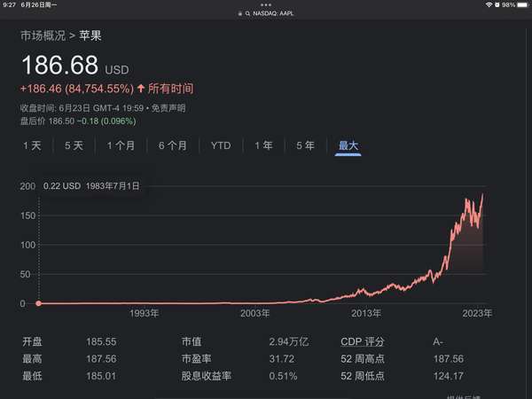The width and height of the screenshot is (532, 399).
Task: Tap the search magnifier icon in address bar
Action: pos(247,13)
